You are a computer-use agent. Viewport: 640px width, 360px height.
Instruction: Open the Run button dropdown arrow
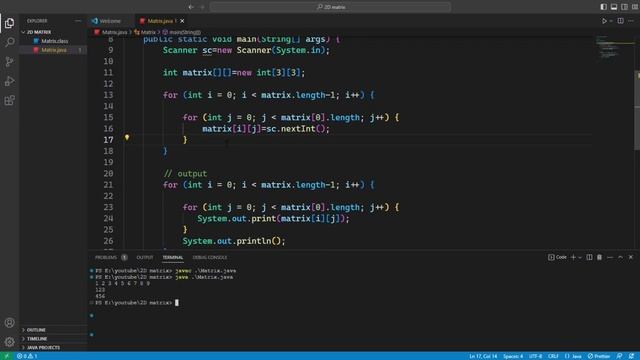click(611, 21)
